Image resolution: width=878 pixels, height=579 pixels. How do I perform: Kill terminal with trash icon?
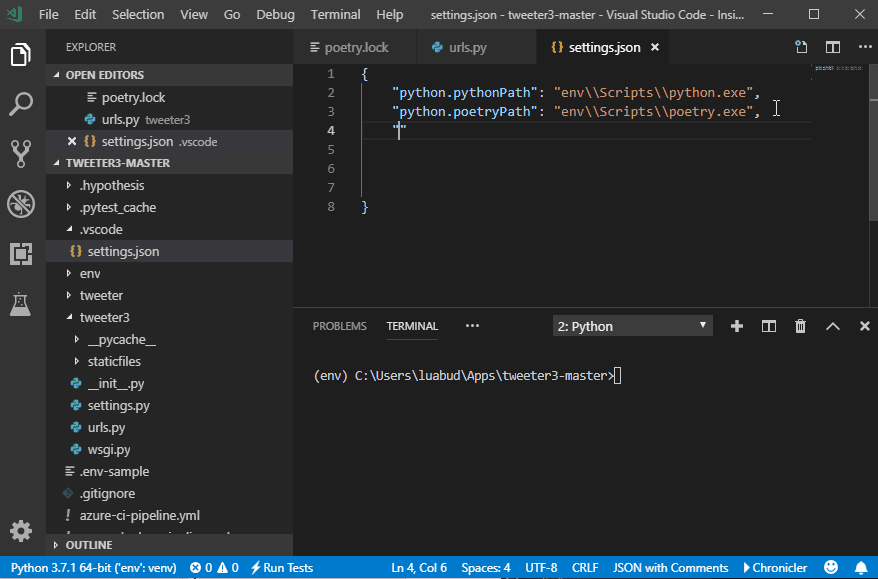point(800,326)
